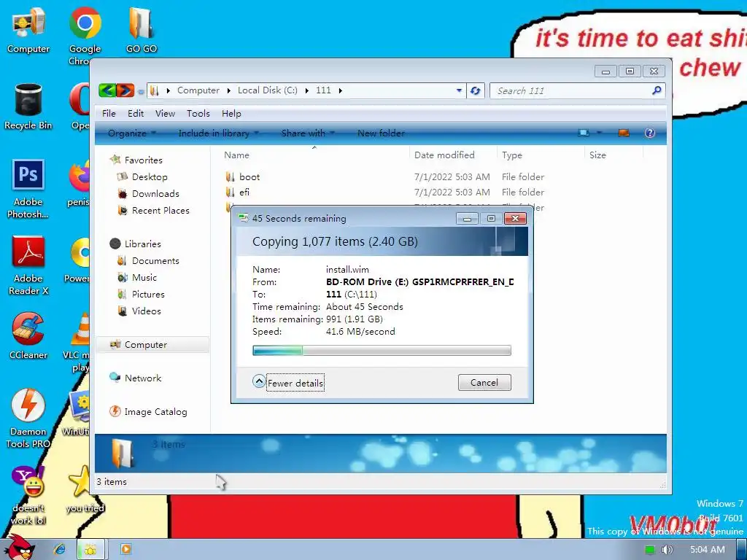Viewport: 747px width, 560px height.
Task: Open the address bar history dropdown
Action: (459, 90)
